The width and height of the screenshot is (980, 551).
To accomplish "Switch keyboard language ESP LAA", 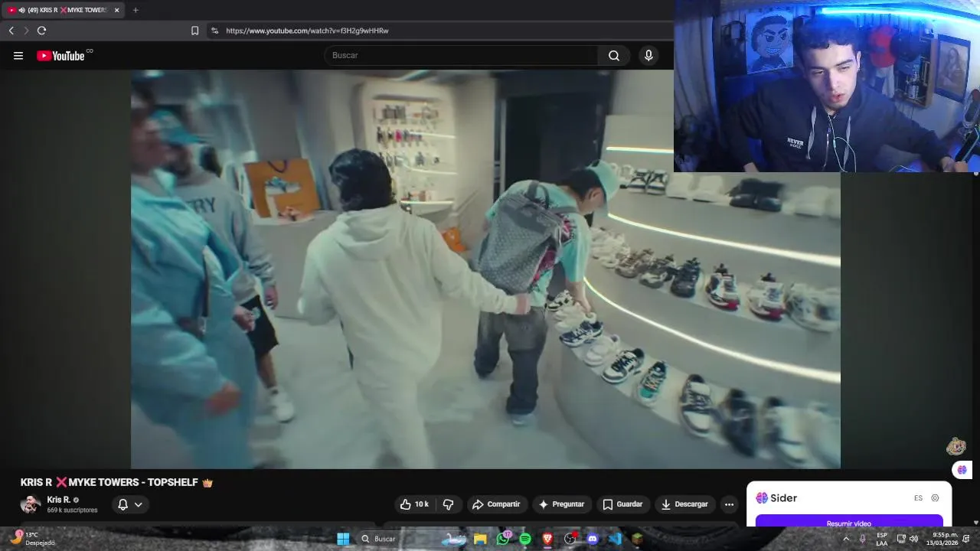I will (x=882, y=539).
